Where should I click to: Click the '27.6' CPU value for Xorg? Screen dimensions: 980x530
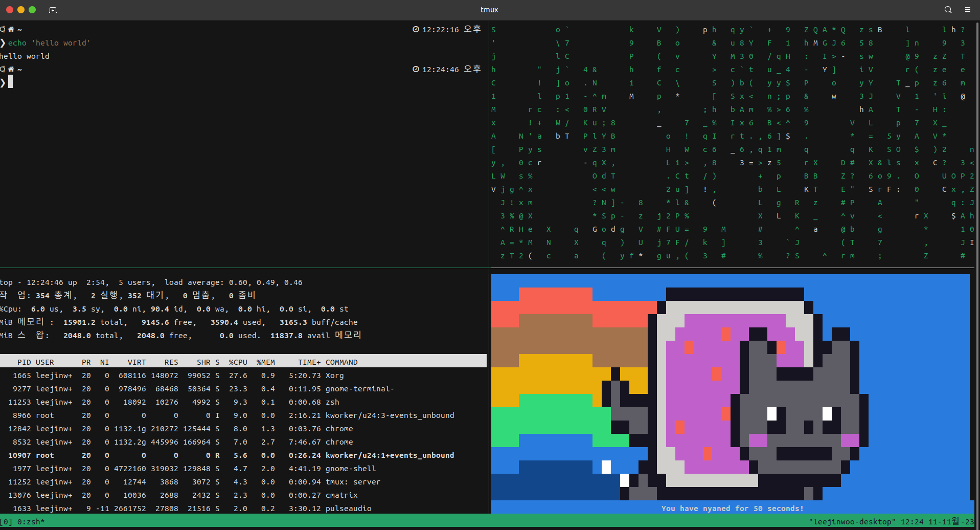(238, 376)
